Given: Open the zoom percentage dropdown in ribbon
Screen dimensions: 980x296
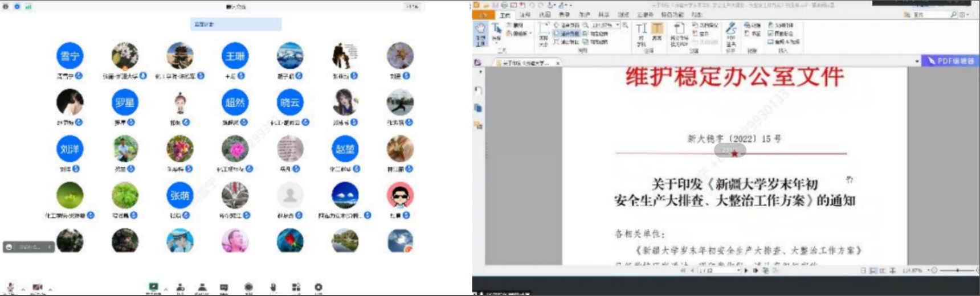Looking at the screenshot, I should (x=618, y=25).
